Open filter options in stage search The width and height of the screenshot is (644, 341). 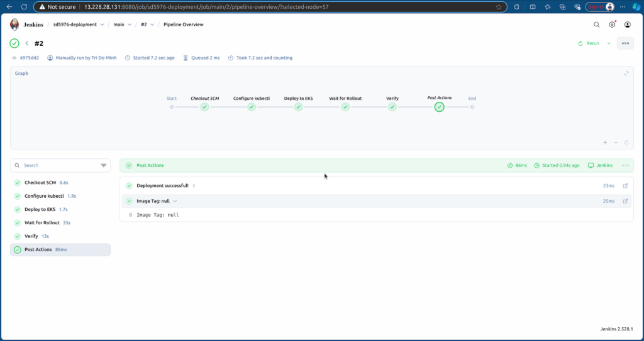(x=104, y=166)
